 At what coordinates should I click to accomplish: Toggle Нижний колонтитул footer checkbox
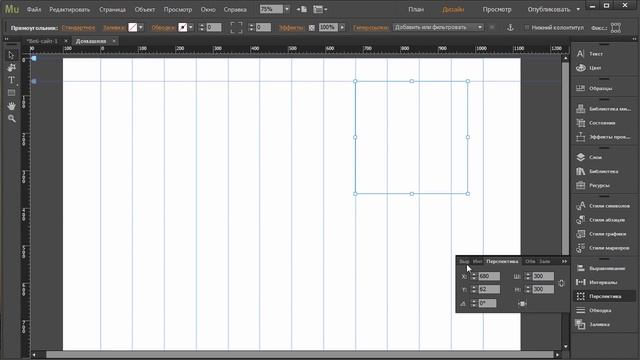(527, 27)
